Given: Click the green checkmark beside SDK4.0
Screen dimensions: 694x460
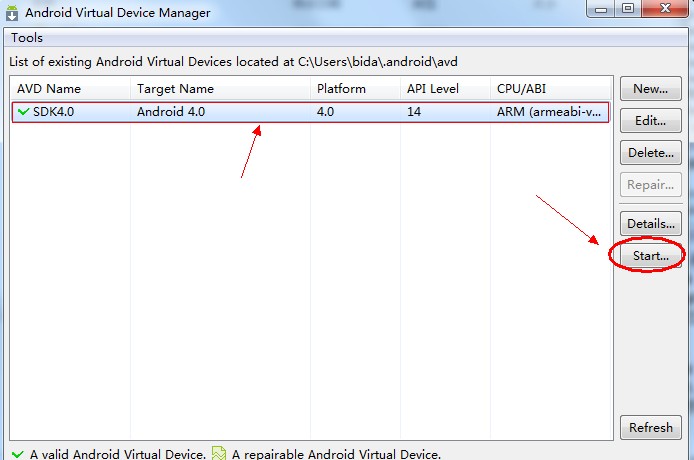Looking at the screenshot, I should 23,112.
